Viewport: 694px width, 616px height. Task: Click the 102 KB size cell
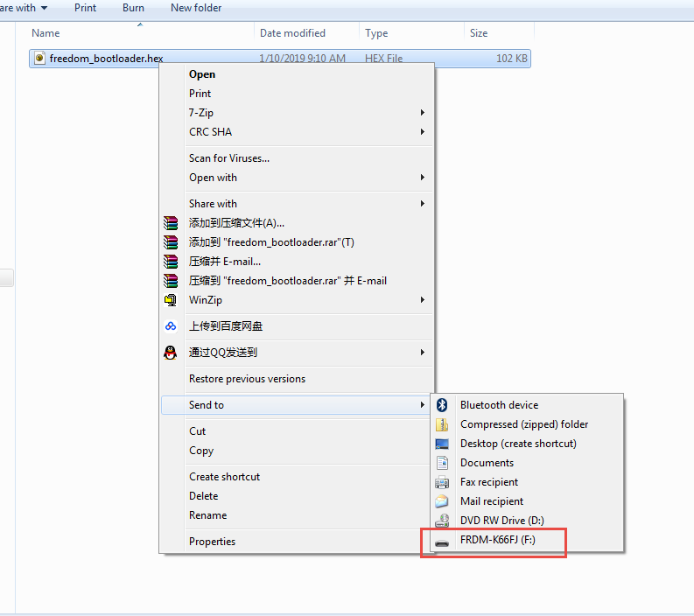tap(512, 59)
